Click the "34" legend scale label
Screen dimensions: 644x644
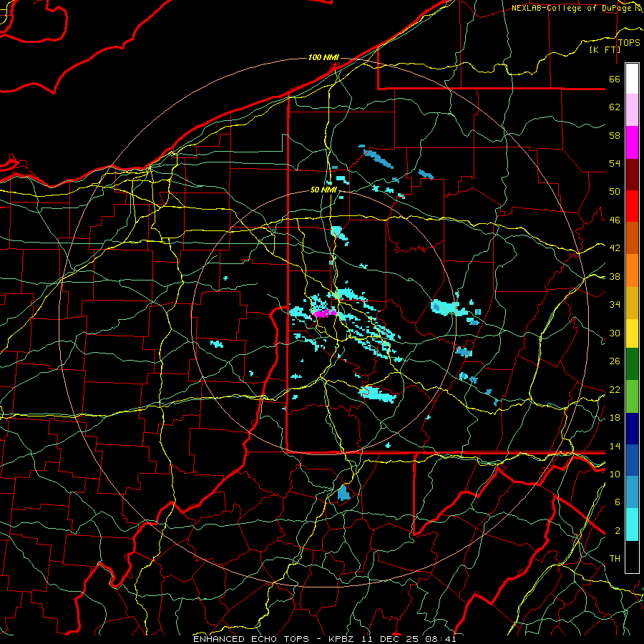point(615,305)
